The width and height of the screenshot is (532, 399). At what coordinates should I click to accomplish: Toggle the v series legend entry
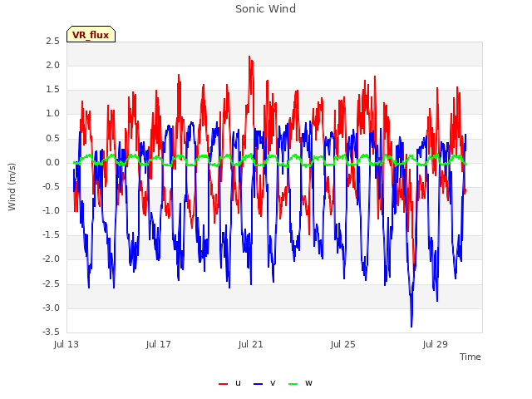(x=264, y=383)
